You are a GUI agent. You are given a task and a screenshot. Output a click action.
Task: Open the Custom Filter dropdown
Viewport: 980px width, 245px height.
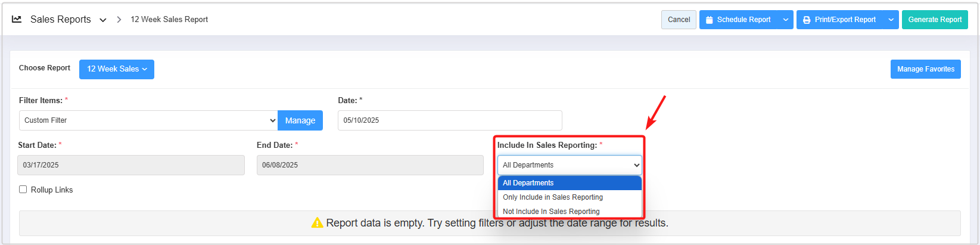click(x=148, y=120)
